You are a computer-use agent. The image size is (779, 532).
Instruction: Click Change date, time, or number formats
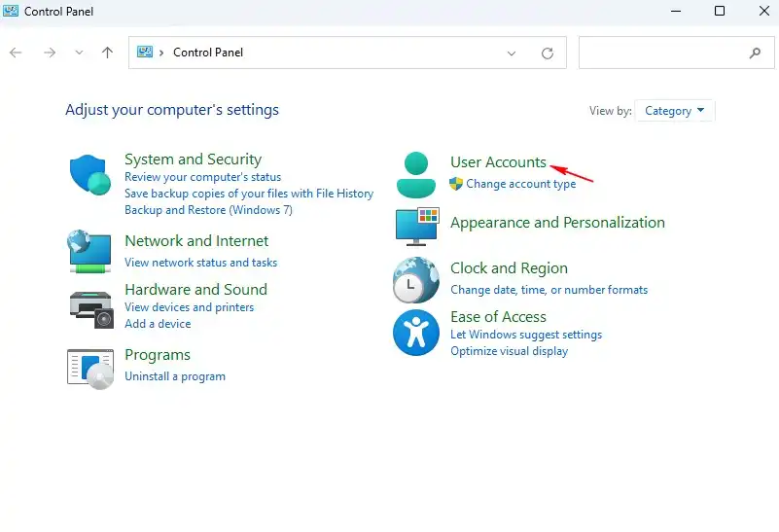coord(549,290)
